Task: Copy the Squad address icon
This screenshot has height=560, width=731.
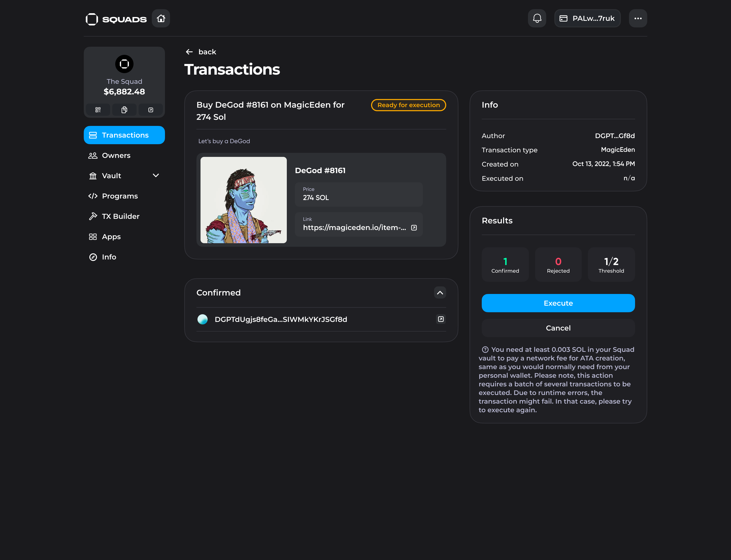Action: (x=124, y=110)
